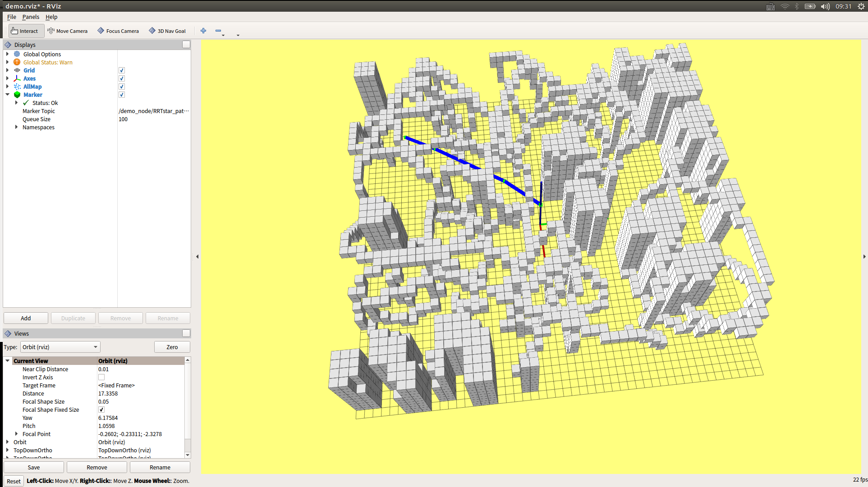Click the minus remove-tool icon
This screenshot has height=487, width=868.
coord(218,31)
